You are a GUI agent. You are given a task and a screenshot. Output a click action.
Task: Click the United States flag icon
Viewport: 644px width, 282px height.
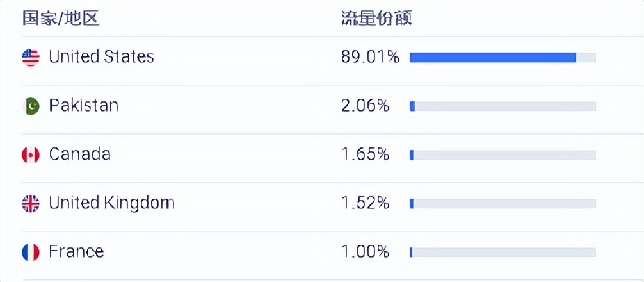pos(31,57)
